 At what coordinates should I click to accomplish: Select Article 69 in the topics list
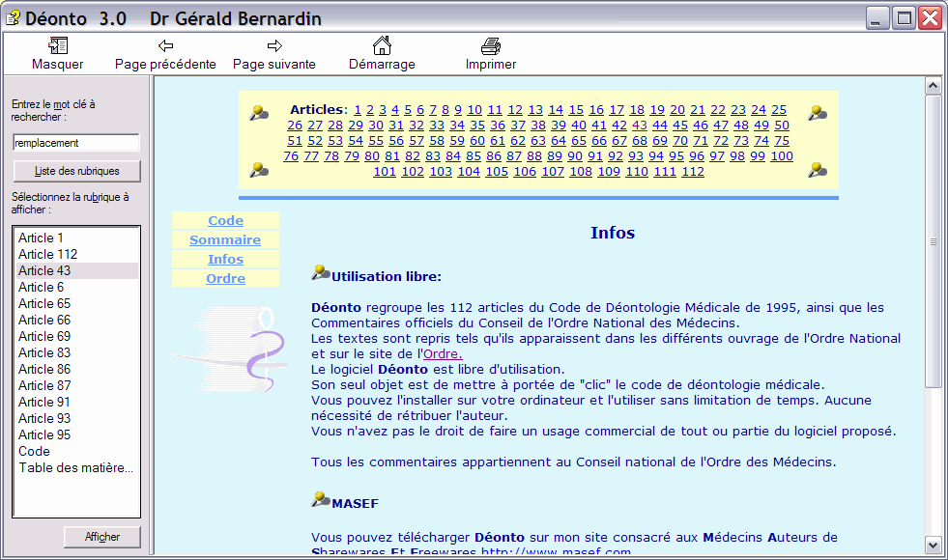pos(76,337)
